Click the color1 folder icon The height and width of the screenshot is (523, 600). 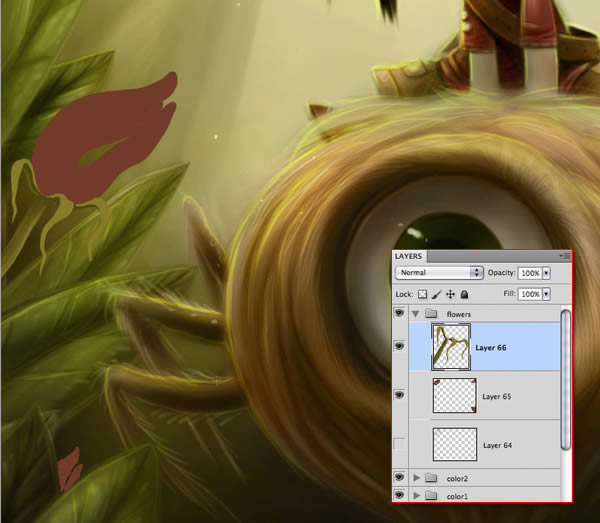coord(431,495)
